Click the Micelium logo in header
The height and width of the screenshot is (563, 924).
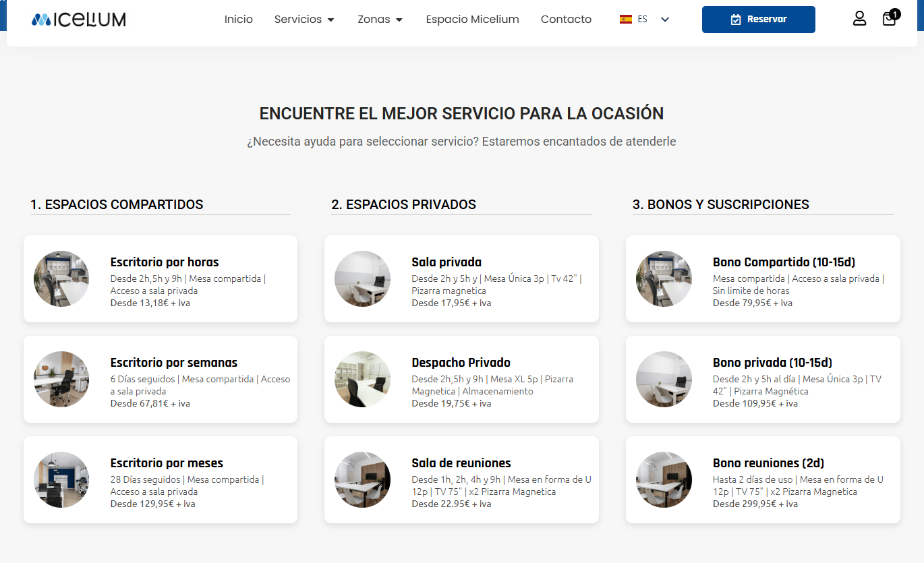tap(78, 20)
